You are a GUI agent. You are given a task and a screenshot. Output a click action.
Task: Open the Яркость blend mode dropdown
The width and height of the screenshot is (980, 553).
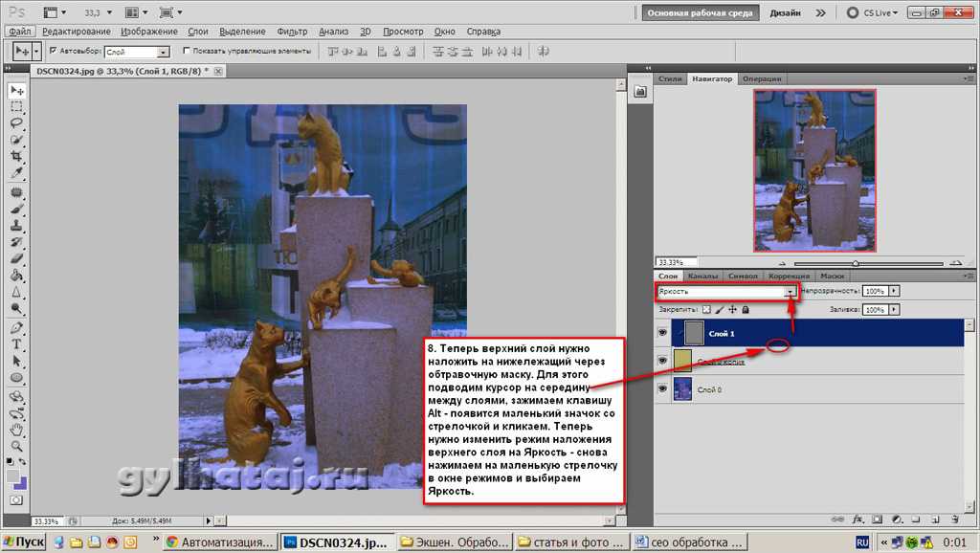point(790,291)
